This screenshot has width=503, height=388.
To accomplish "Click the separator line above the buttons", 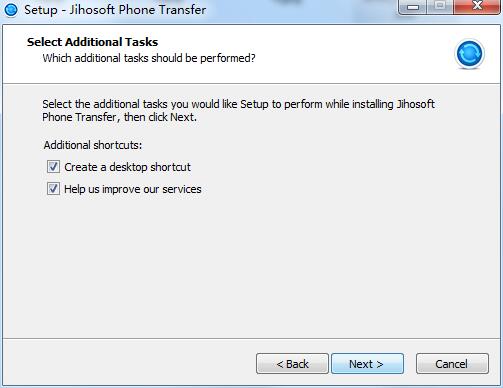I will click(252, 338).
